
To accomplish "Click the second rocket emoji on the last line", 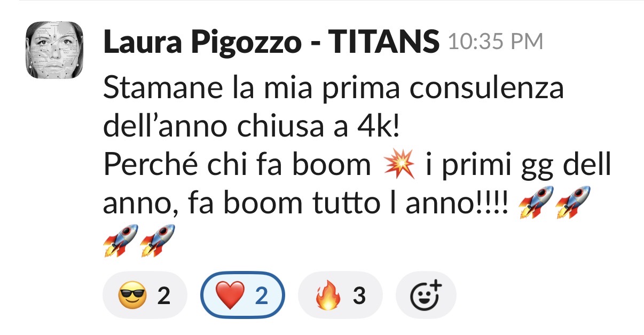I will (156, 240).
